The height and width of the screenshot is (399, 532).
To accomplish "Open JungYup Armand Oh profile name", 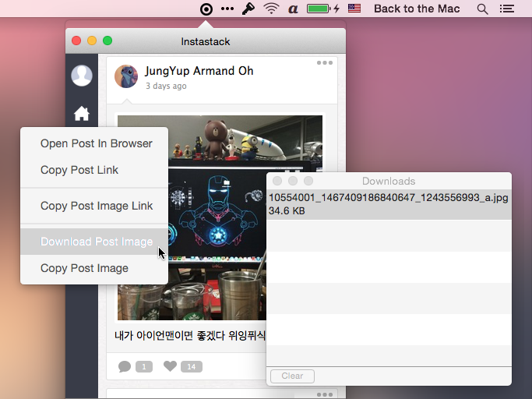I will pos(199,71).
